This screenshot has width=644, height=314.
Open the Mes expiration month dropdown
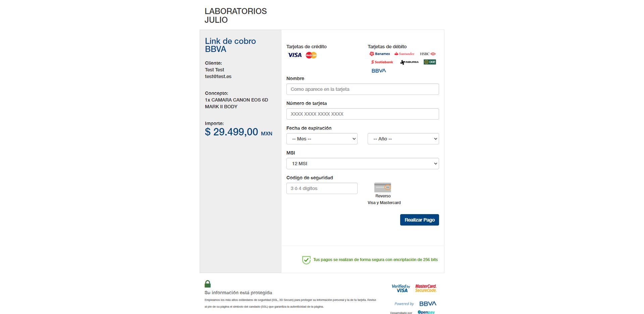click(322, 139)
